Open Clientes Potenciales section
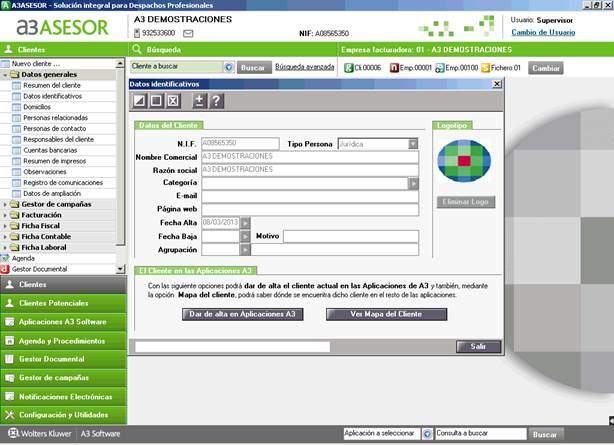614x445 pixels. click(x=63, y=303)
